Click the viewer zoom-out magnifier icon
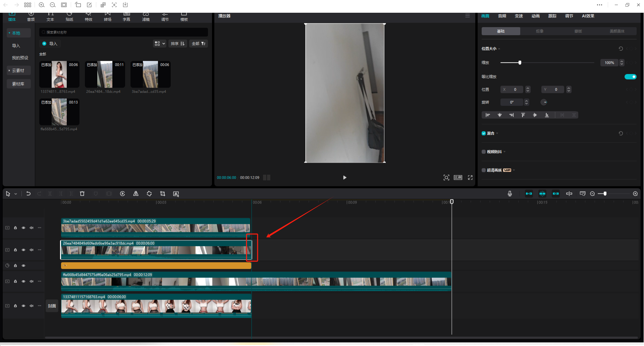Viewport: 644px width, 346px height. [x=53, y=5]
